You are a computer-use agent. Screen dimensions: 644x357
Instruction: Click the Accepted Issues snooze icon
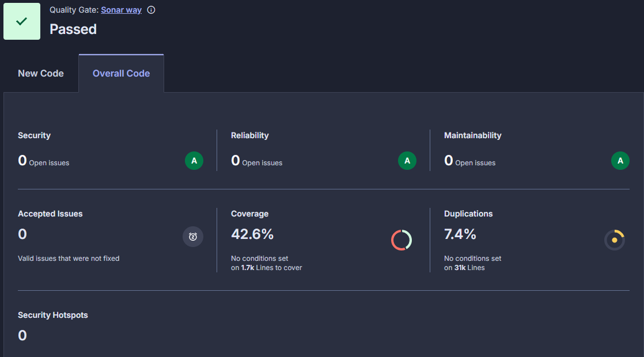(x=193, y=237)
